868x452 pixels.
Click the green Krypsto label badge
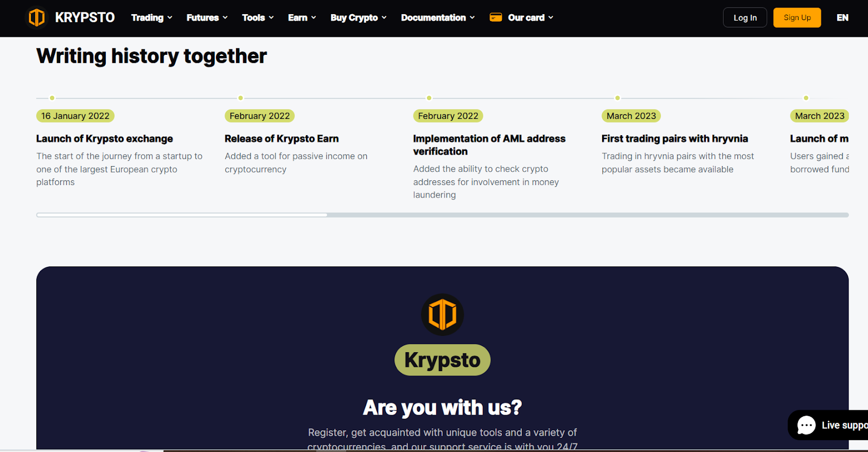(443, 360)
